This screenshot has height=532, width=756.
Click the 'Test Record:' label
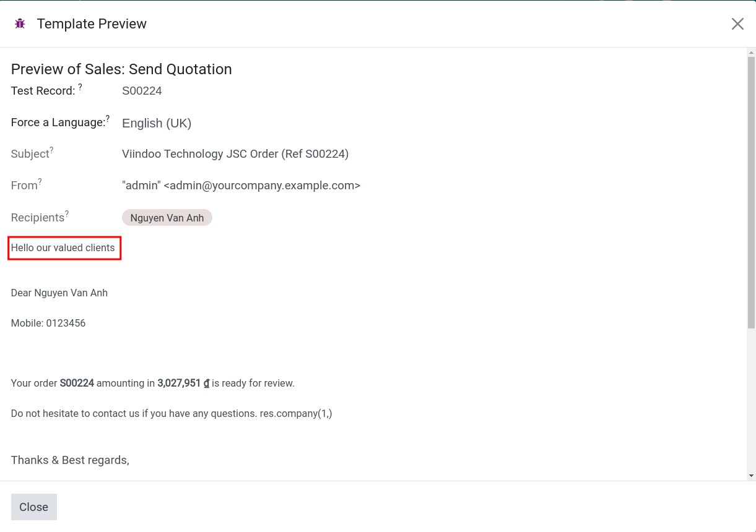43,91
